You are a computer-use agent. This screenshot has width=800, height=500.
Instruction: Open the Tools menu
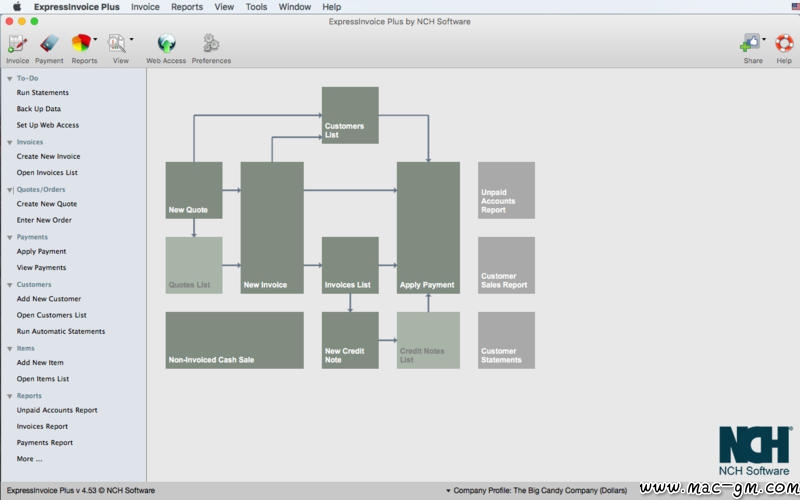click(256, 7)
